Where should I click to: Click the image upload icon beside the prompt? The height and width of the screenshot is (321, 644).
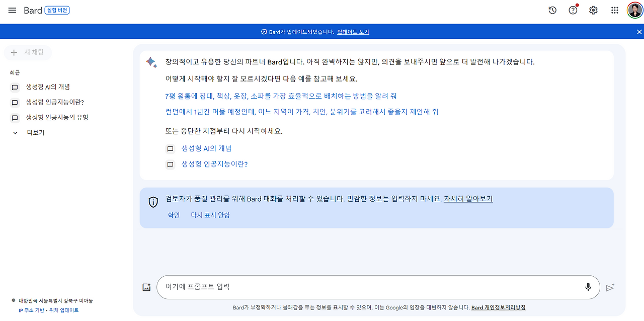[146, 287]
